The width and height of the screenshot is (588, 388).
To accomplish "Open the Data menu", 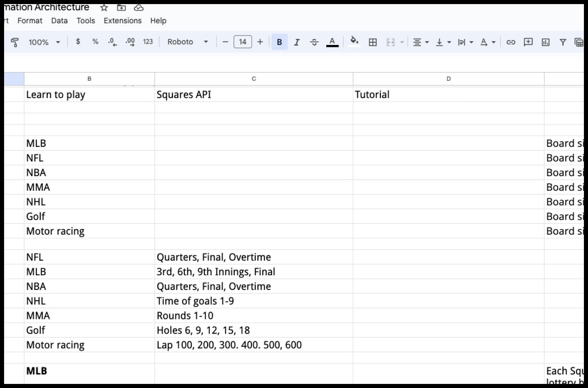I will click(x=59, y=20).
